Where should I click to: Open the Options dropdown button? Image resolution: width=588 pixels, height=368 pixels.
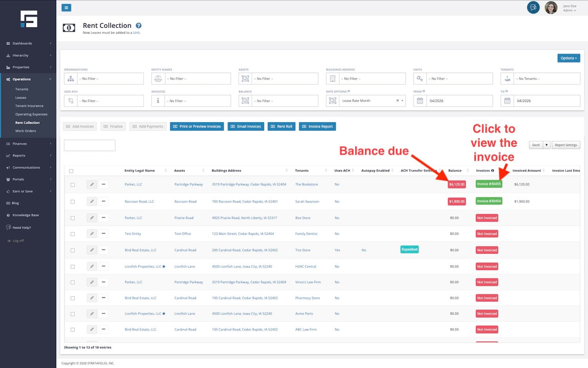point(568,58)
